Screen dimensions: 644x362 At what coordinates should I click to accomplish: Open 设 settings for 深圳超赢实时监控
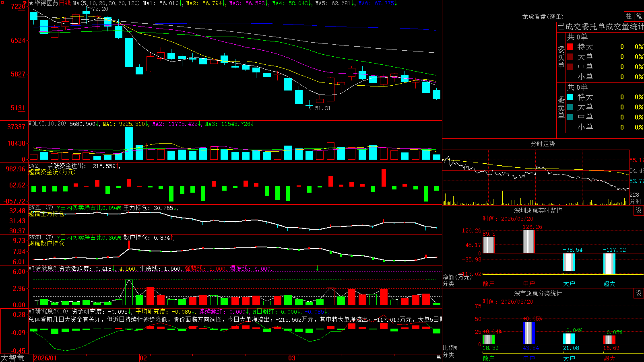pos(638,210)
